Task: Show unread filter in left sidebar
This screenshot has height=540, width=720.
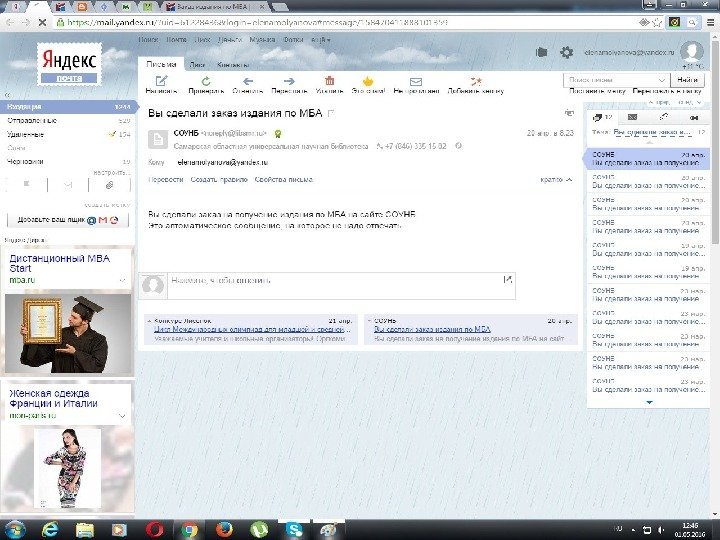Action: click(68, 185)
